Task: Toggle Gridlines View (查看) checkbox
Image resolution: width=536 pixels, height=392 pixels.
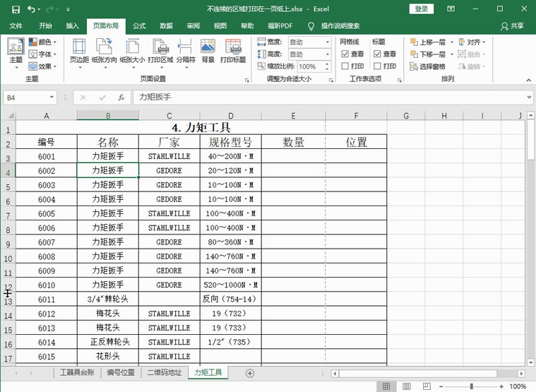Action: [345, 54]
